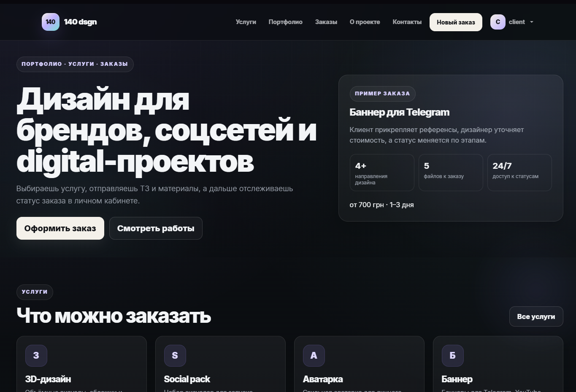Open the Аватарка service title

pyautogui.click(x=323, y=379)
